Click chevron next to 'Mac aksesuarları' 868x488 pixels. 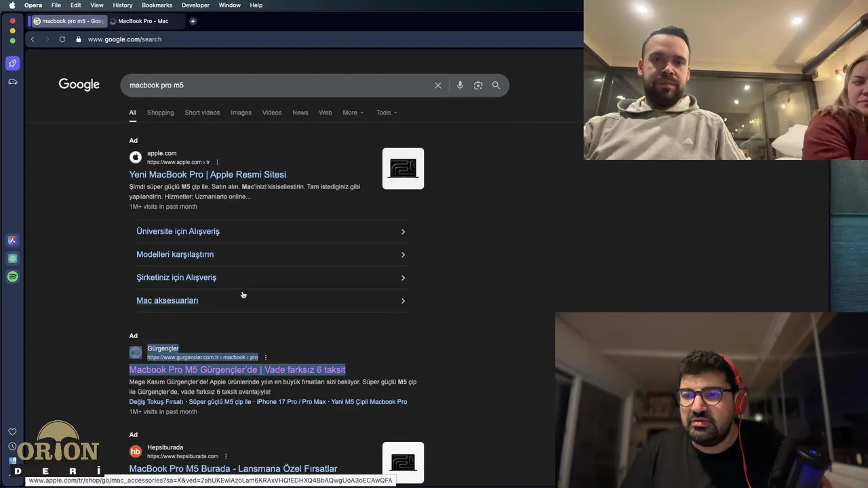pos(403,301)
